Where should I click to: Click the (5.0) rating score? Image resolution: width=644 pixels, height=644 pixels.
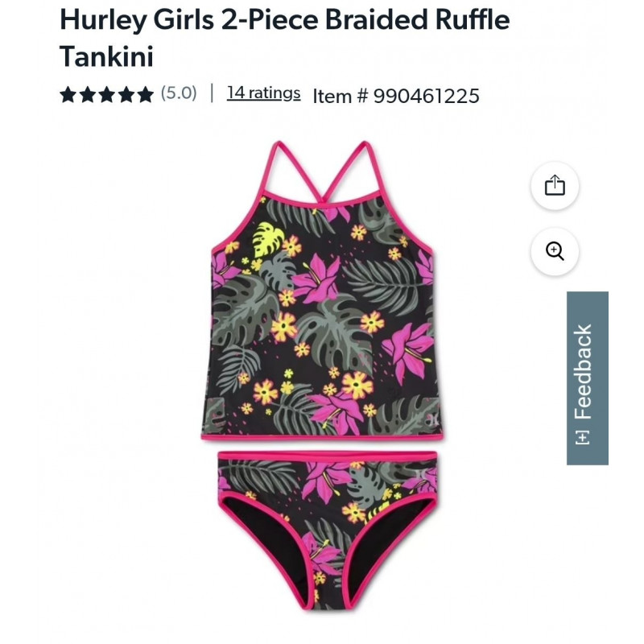click(x=179, y=93)
